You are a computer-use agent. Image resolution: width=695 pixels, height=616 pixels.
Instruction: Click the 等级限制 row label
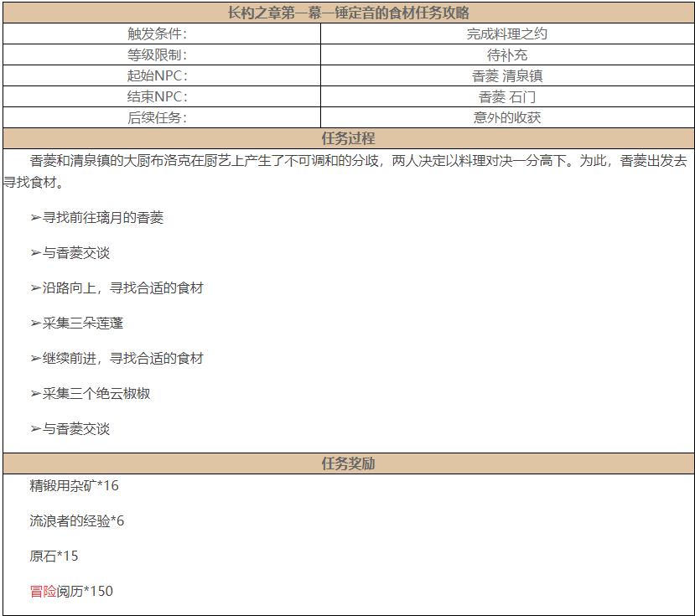165,55
